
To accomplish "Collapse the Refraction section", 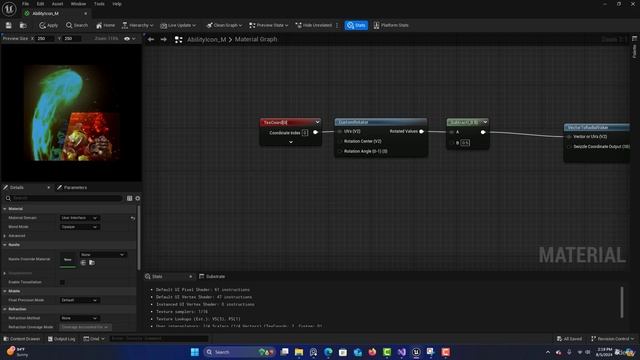I will pyautogui.click(x=5, y=309).
